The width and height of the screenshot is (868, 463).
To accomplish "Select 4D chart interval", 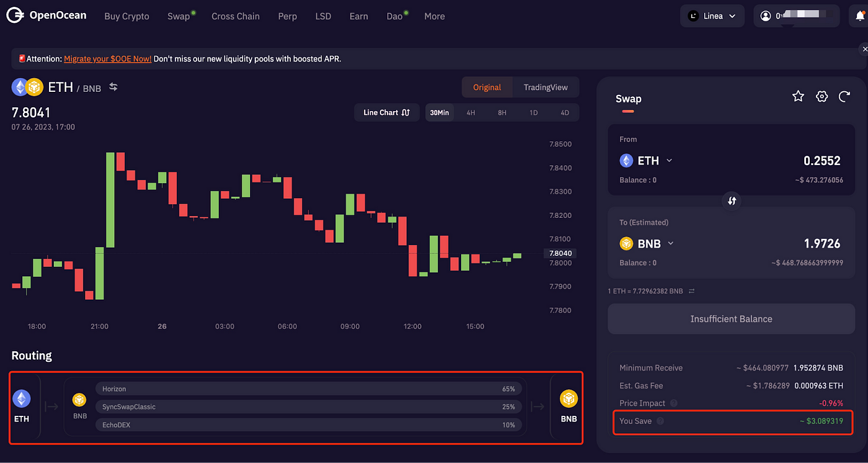I will point(565,112).
